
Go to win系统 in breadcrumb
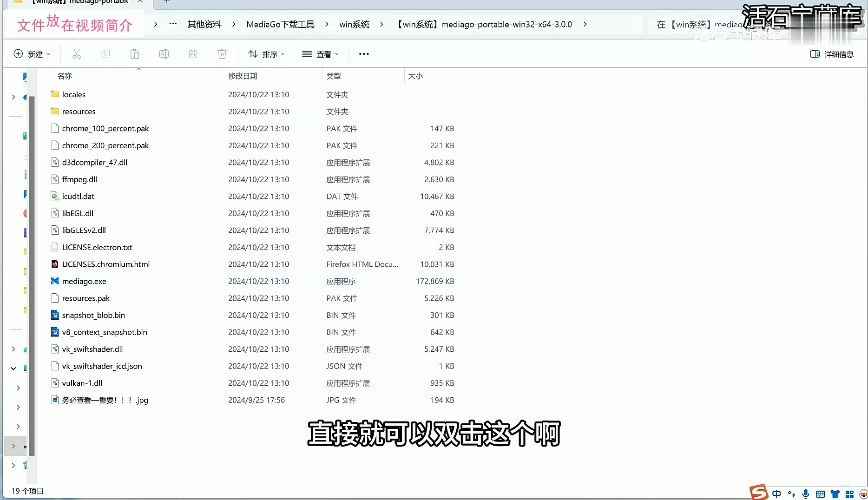point(354,24)
